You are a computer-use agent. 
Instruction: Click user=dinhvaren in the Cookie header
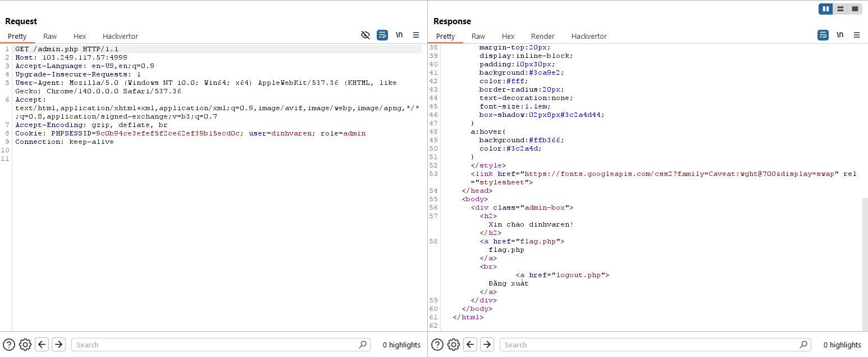tap(280, 133)
